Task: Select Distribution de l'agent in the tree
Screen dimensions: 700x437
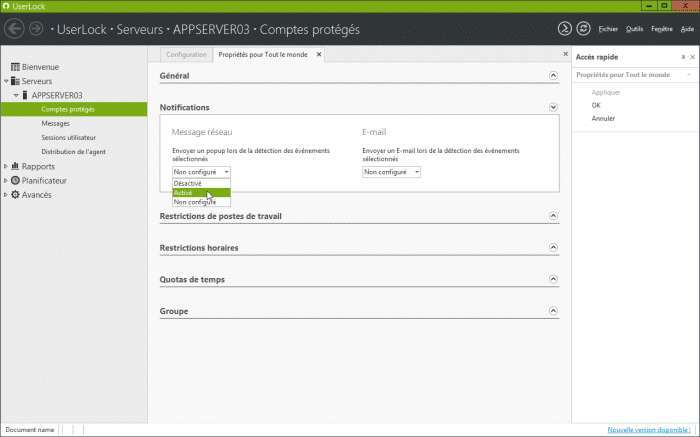Action: coord(74,152)
